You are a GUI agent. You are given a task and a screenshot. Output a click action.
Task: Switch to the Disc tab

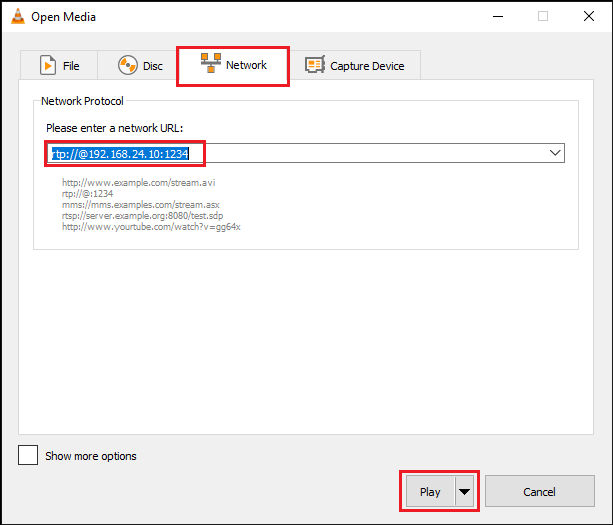point(137,65)
